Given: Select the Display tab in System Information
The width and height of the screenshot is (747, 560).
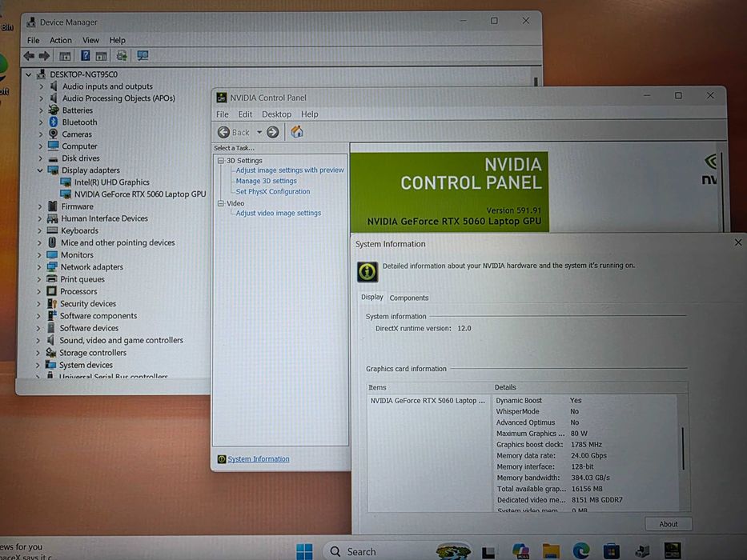Looking at the screenshot, I should tap(371, 297).
